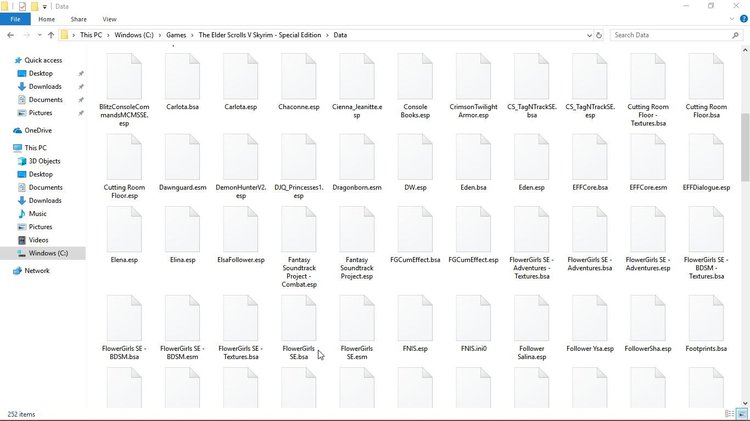This screenshot has height=421, width=750.
Task: Refresh the Data folder view
Action: [x=598, y=35]
